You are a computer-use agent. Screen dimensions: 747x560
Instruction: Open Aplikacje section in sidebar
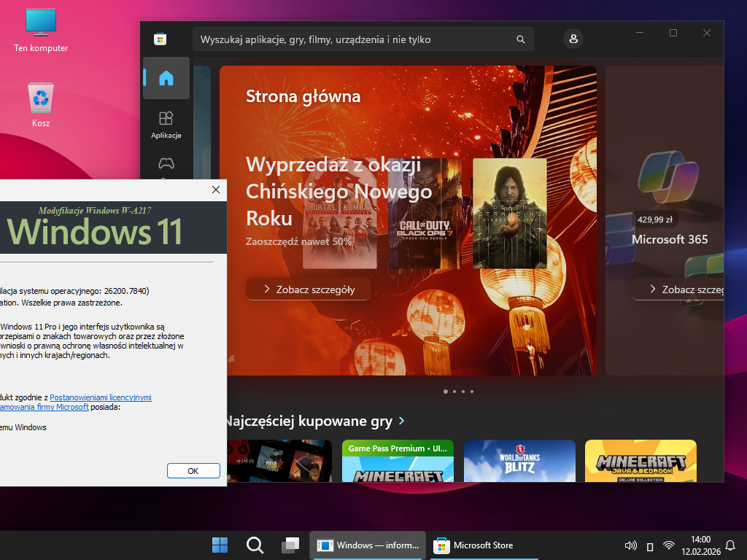coord(166,124)
